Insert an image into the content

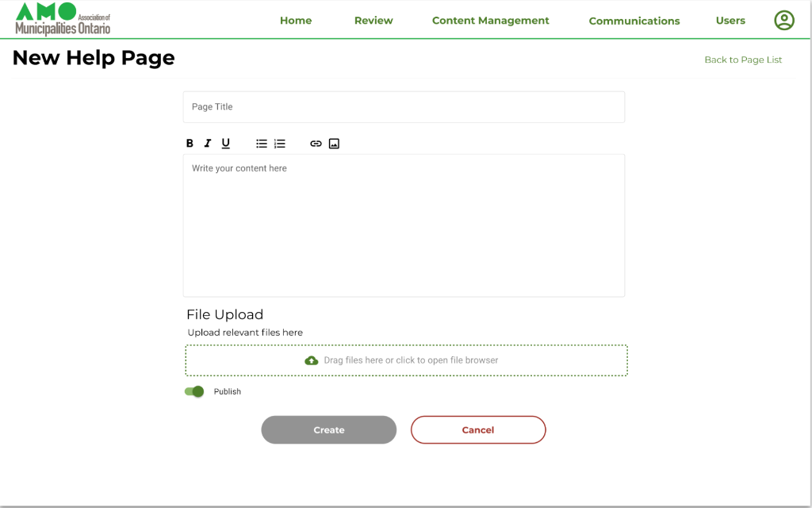click(334, 143)
